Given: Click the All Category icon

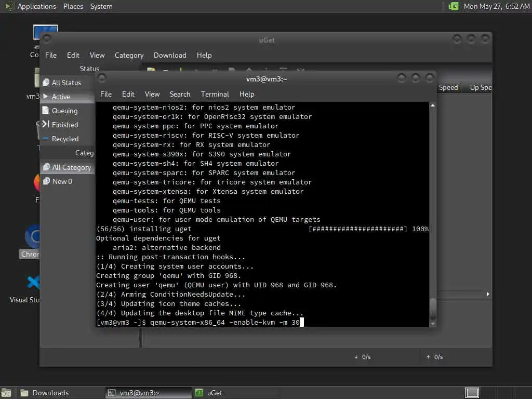Looking at the screenshot, I should 46,167.
